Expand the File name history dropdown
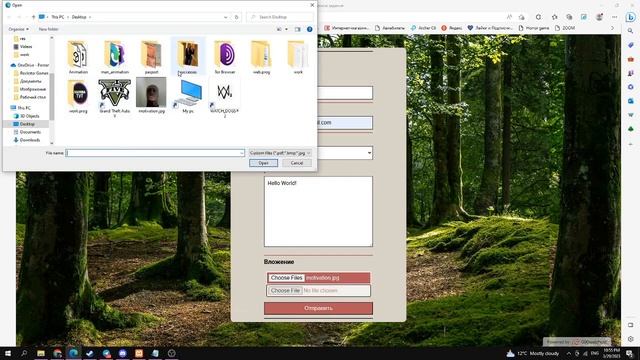640x360 pixels. click(242, 153)
